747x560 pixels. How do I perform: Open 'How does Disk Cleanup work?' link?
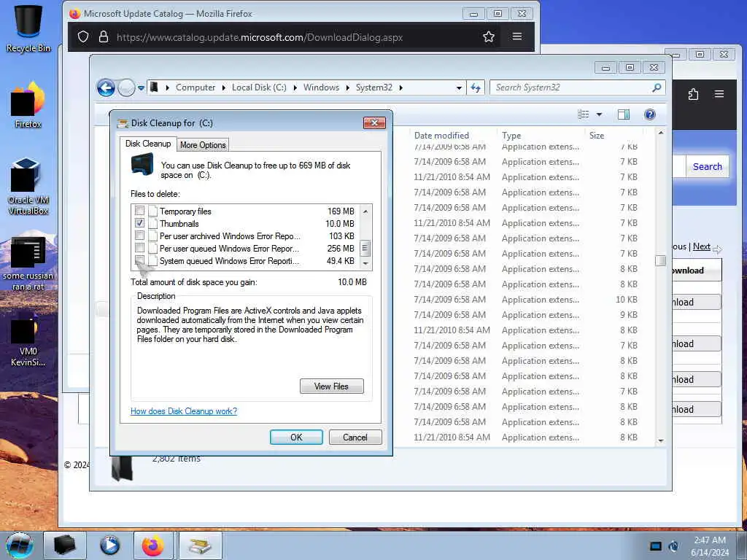(x=184, y=411)
